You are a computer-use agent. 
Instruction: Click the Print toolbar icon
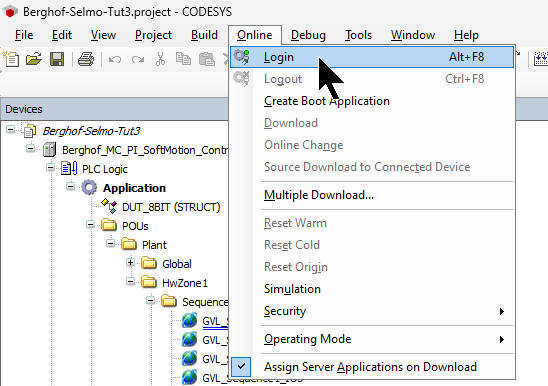(x=86, y=59)
